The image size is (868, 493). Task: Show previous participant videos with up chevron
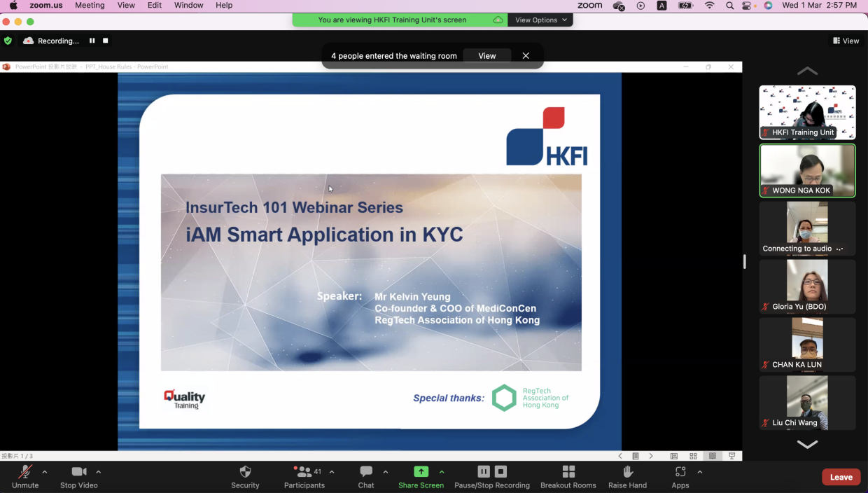[x=807, y=71]
